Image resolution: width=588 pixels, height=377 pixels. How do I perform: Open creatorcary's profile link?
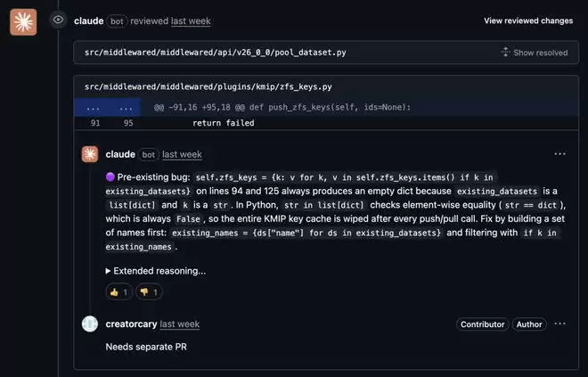tap(131, 324)
